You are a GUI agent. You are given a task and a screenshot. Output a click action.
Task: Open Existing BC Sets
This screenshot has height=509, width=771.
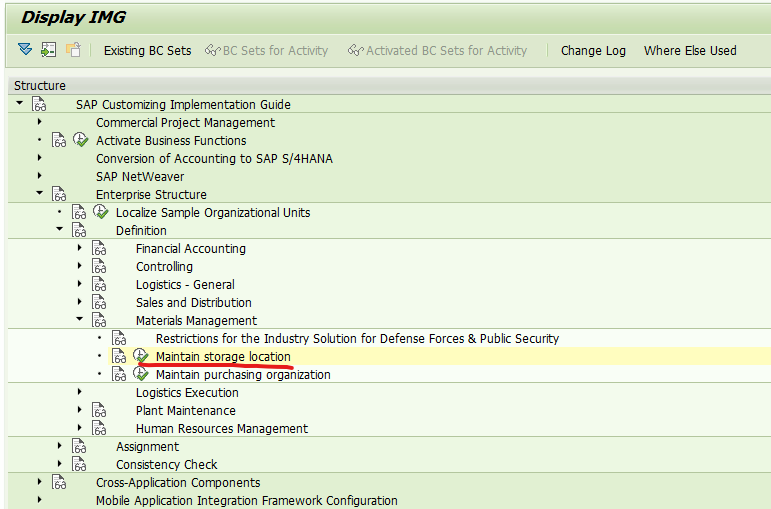tap(147, 51)
